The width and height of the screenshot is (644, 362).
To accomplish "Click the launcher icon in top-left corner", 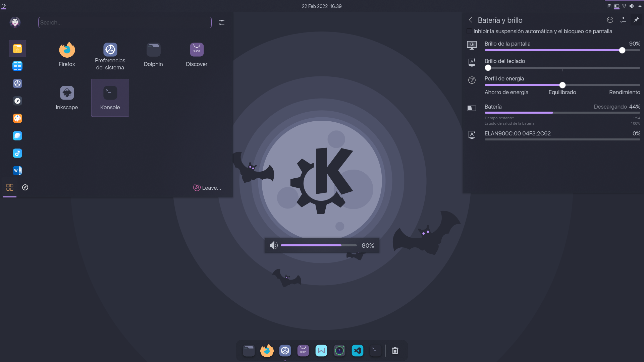I will [4, 6].
